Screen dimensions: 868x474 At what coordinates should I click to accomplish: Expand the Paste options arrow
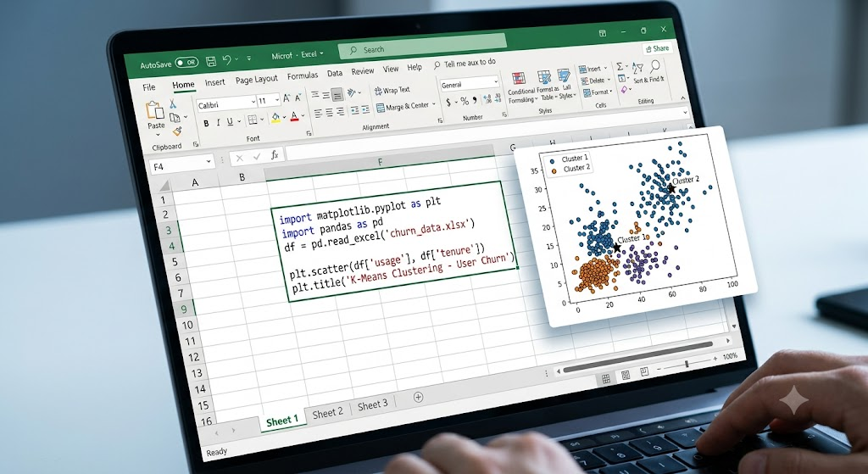158,134
